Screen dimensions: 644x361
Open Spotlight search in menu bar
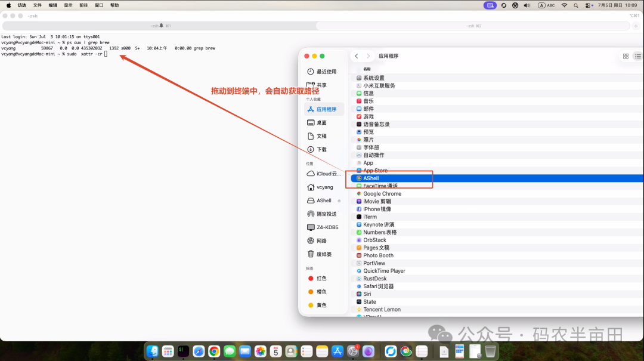[576, 5]
